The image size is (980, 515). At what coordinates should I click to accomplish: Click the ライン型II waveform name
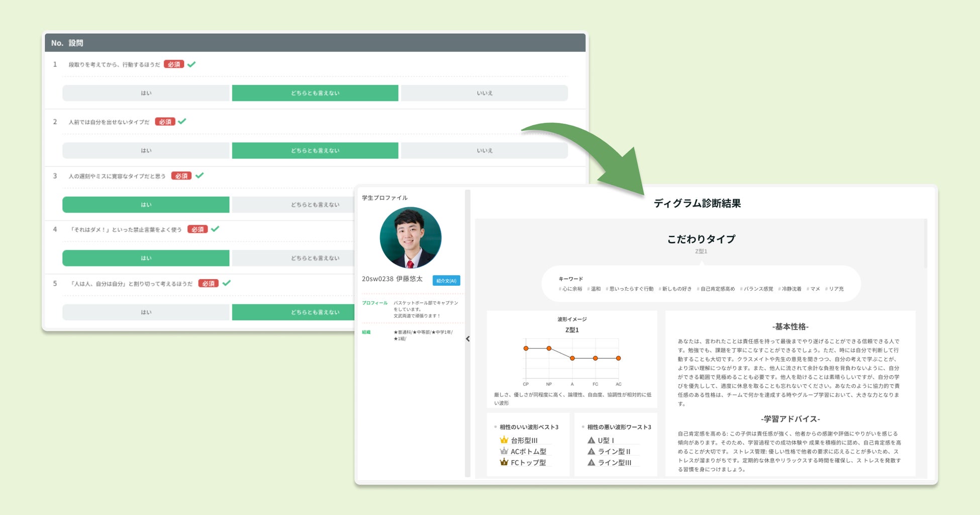614,452
